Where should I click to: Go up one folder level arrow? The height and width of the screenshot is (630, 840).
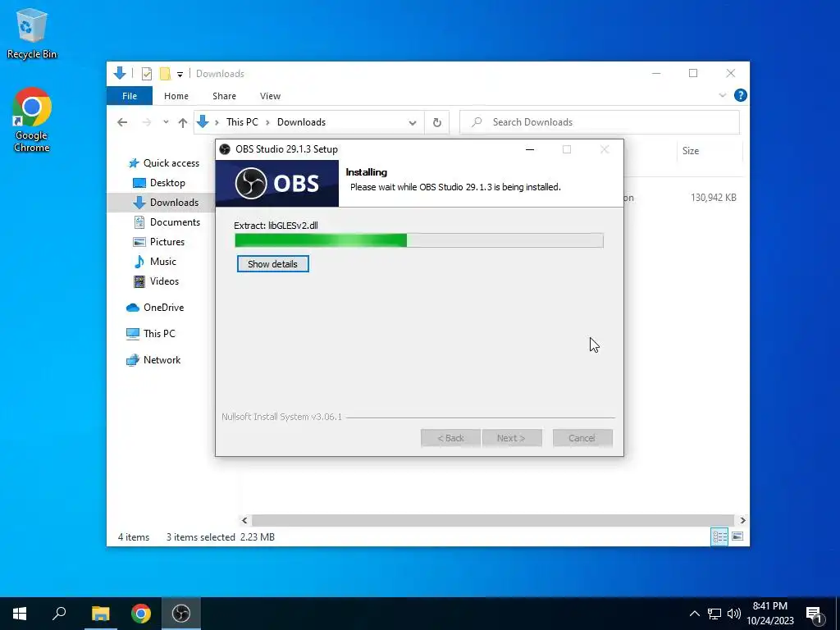click(x=183, y=123)
